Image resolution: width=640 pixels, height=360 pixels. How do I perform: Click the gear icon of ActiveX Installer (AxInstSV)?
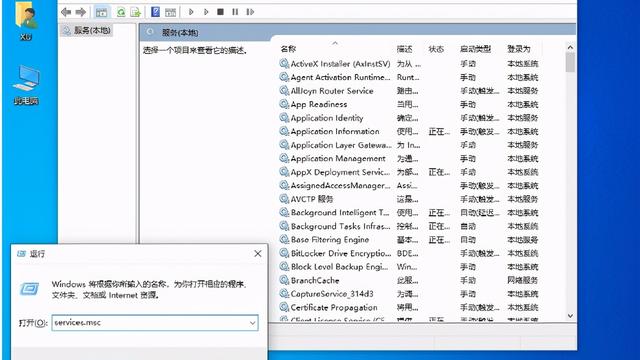click(x=284, y=63)
